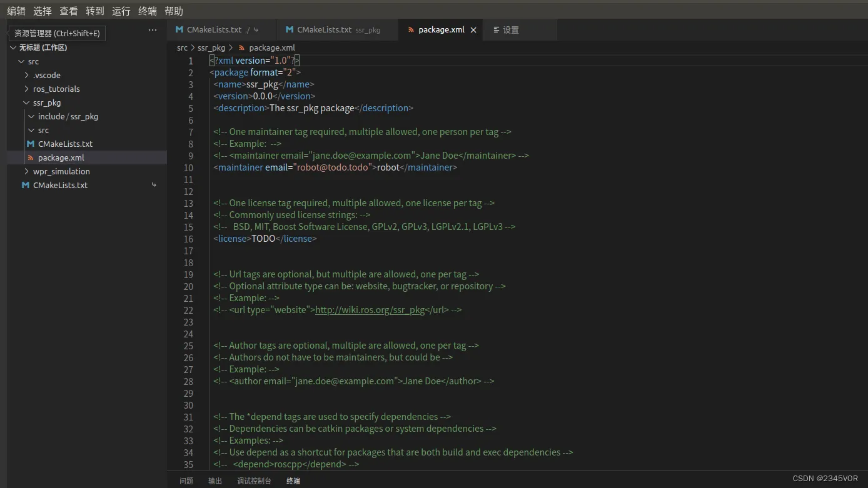The width and height of the screenshot is (868, 488).
Task: Click the 'Url tags are optional' comment
Action: pos(346,274)
